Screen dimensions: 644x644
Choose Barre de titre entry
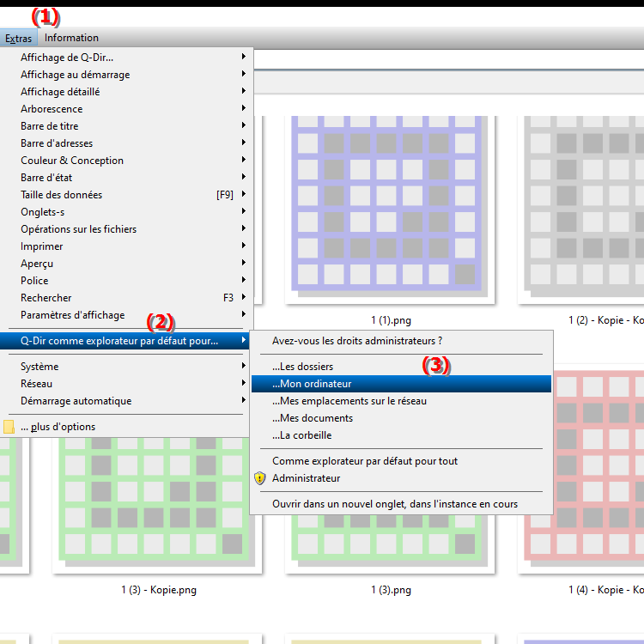click(x=126, y=126)
